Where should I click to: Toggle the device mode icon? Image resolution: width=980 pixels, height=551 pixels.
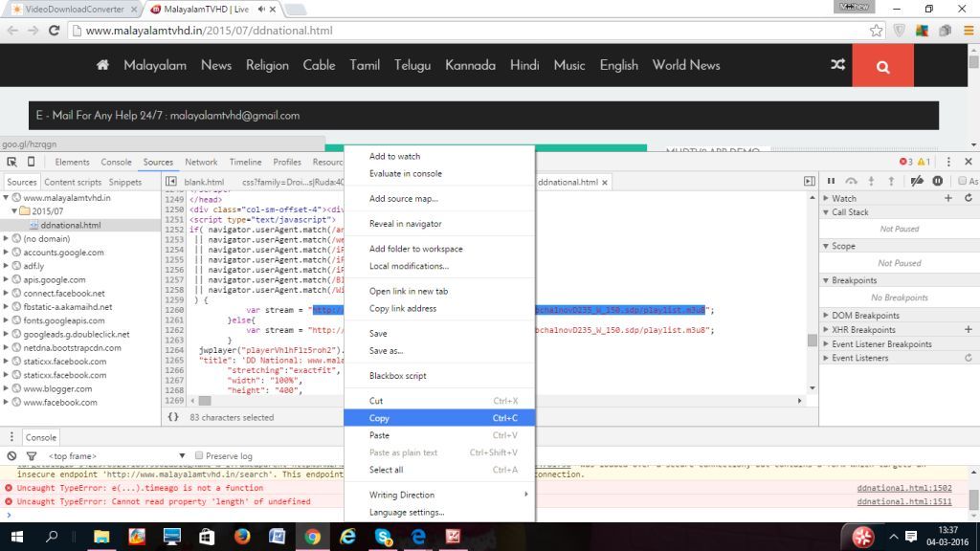point(31,162)
